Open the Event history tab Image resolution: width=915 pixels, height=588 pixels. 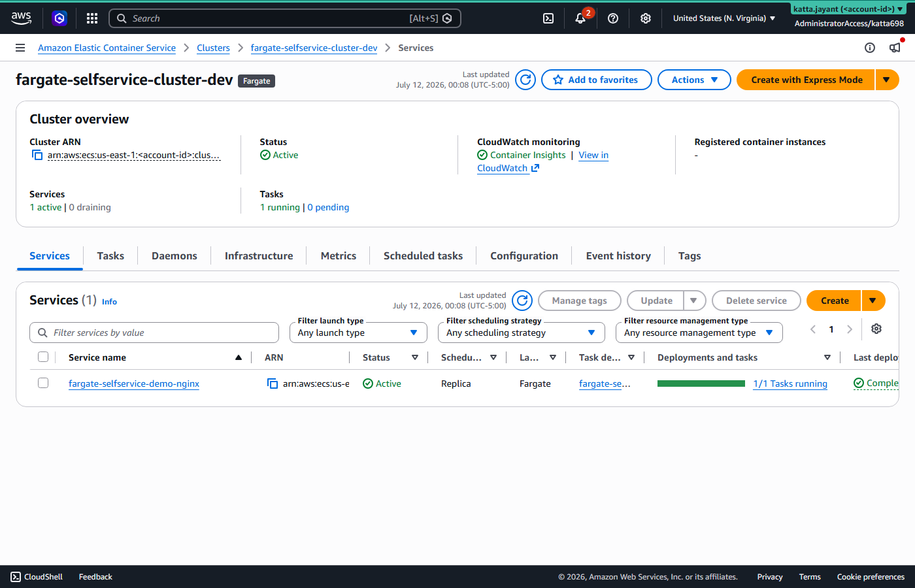coord(618,255)
